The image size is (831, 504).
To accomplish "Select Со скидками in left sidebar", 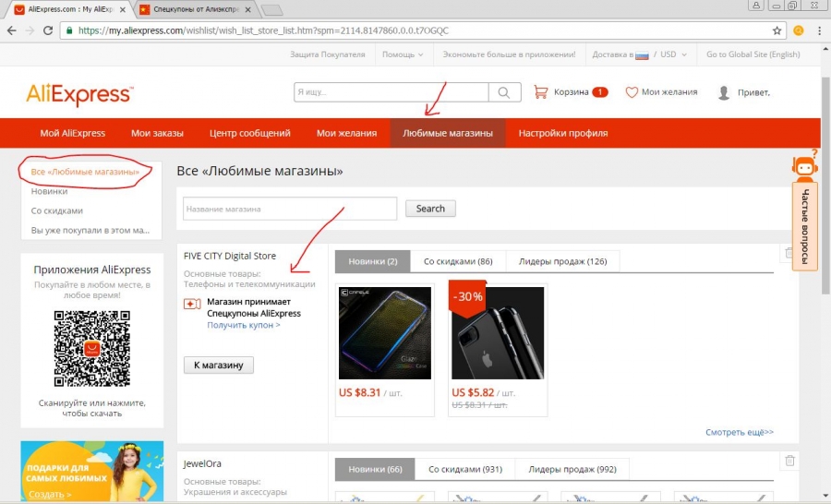I will coord(56,211).
